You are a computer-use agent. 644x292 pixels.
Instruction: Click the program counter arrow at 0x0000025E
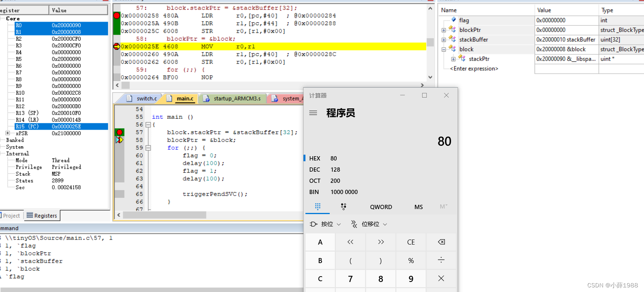pyautogui.click(x=117, y=46)
